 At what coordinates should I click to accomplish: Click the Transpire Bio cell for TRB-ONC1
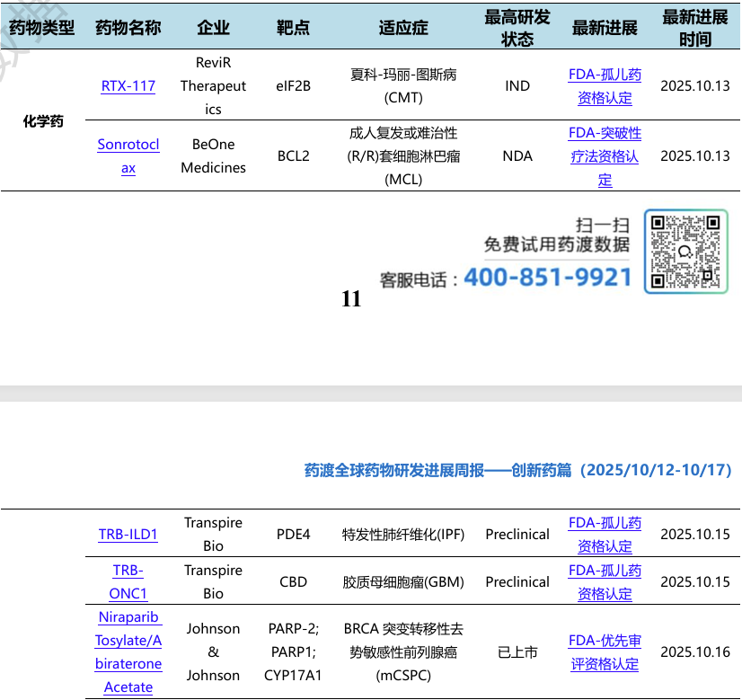214,581
